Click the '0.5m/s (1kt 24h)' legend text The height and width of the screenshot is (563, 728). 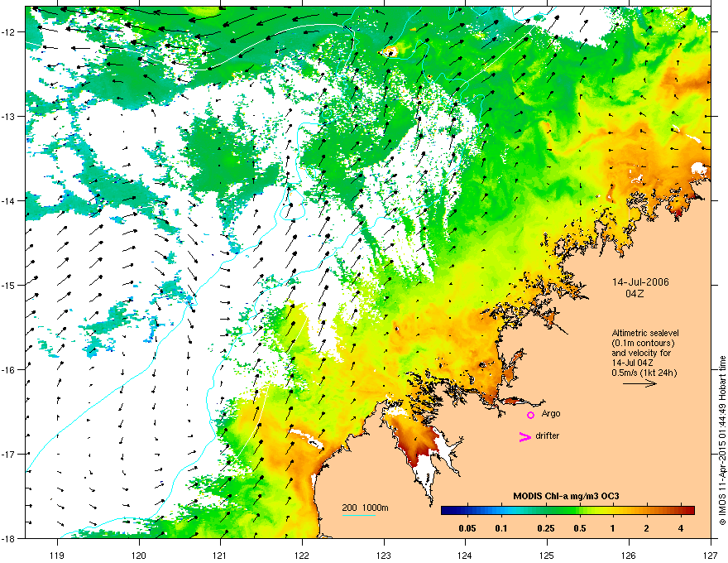[x=644, y=373]
